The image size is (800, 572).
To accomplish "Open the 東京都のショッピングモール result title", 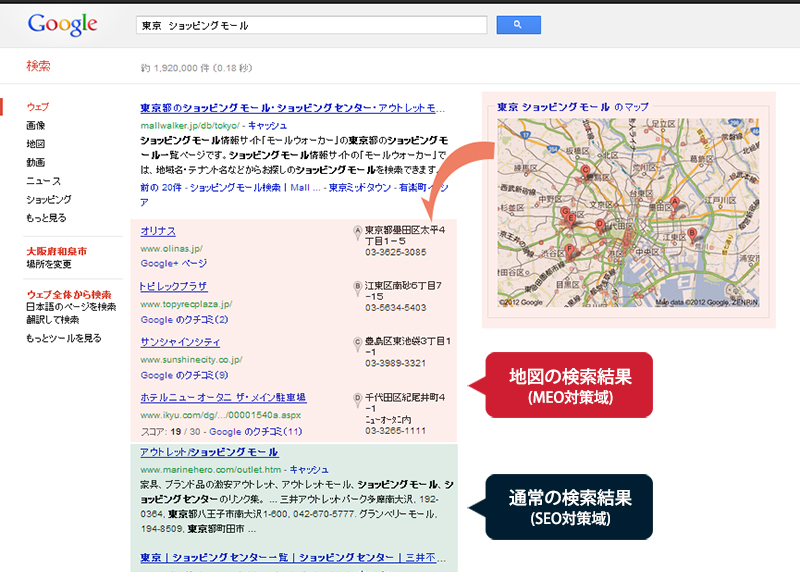I will (293, 108).
